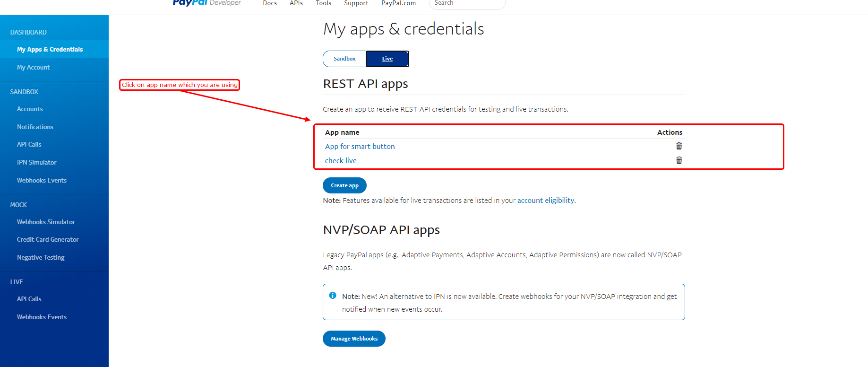Open Sandbox Webhooks Events
Screen dimensions: 868x367
click(42, 180)
